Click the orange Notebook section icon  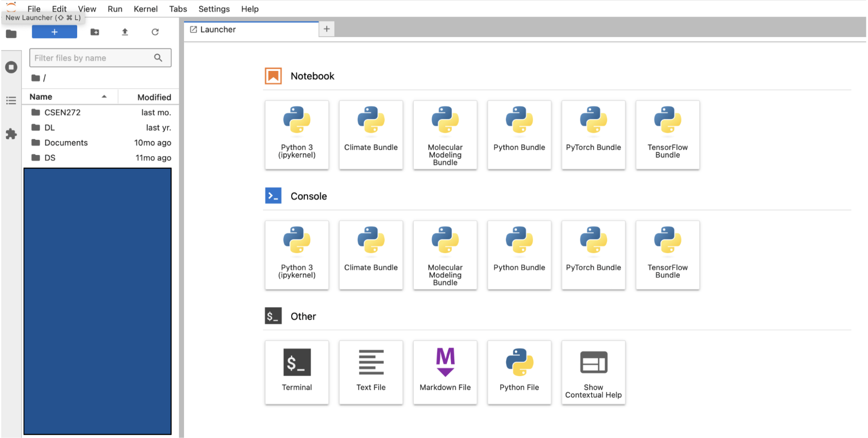tap(273, 76)
